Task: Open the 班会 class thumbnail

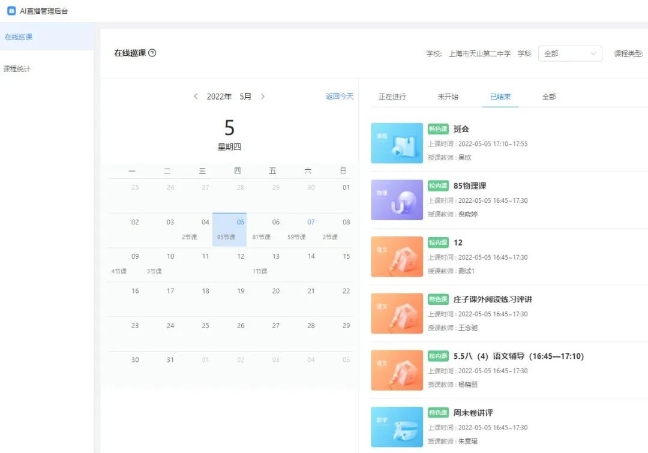Action: 396,143
